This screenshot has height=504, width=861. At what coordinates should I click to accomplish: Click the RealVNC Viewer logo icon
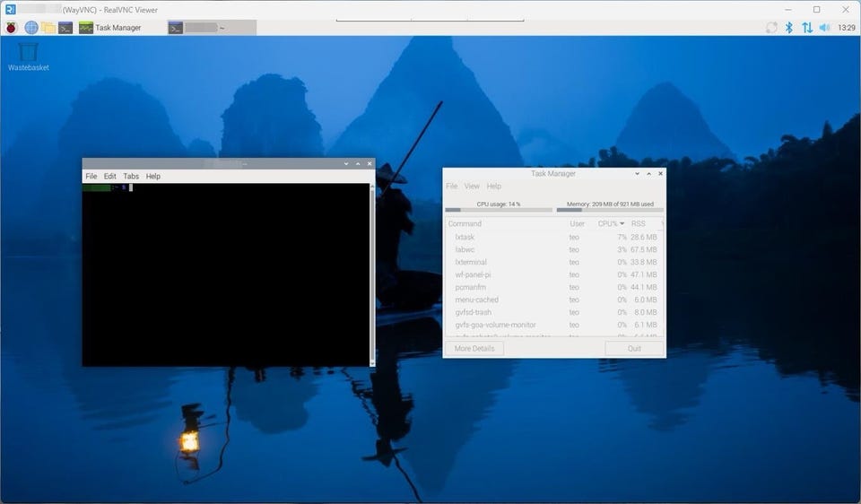point(10,9)
